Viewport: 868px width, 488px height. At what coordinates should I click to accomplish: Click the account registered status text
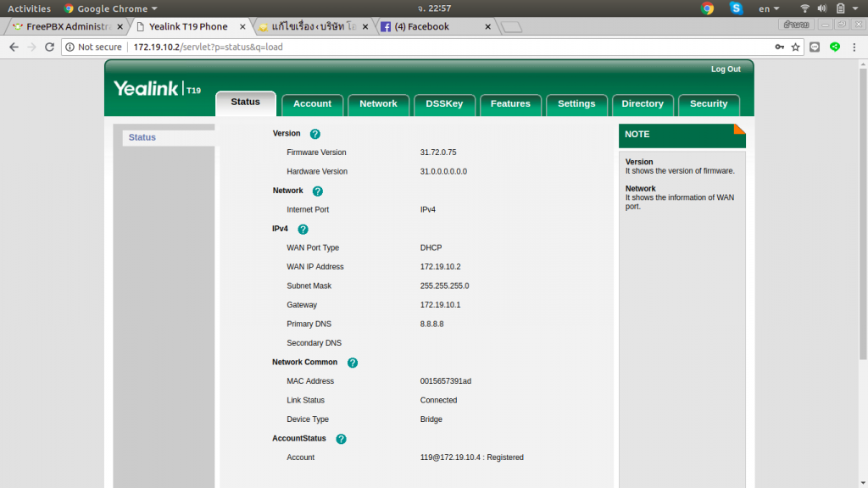[471, 457]
